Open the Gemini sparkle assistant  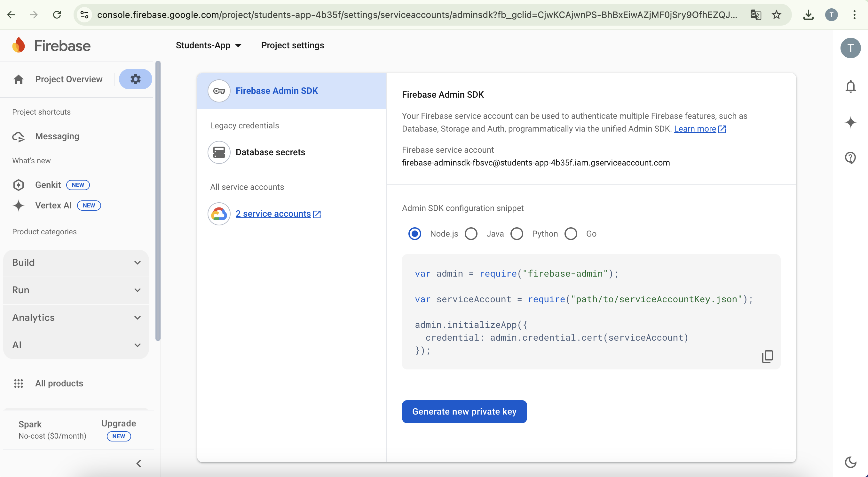pos(850,122)
